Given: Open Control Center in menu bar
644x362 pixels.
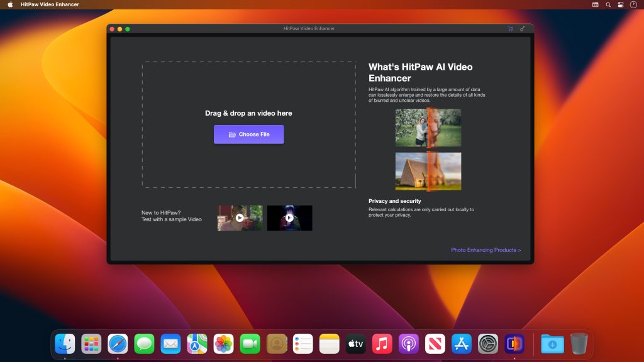Looking at the screenshot, I should [621, 4].
